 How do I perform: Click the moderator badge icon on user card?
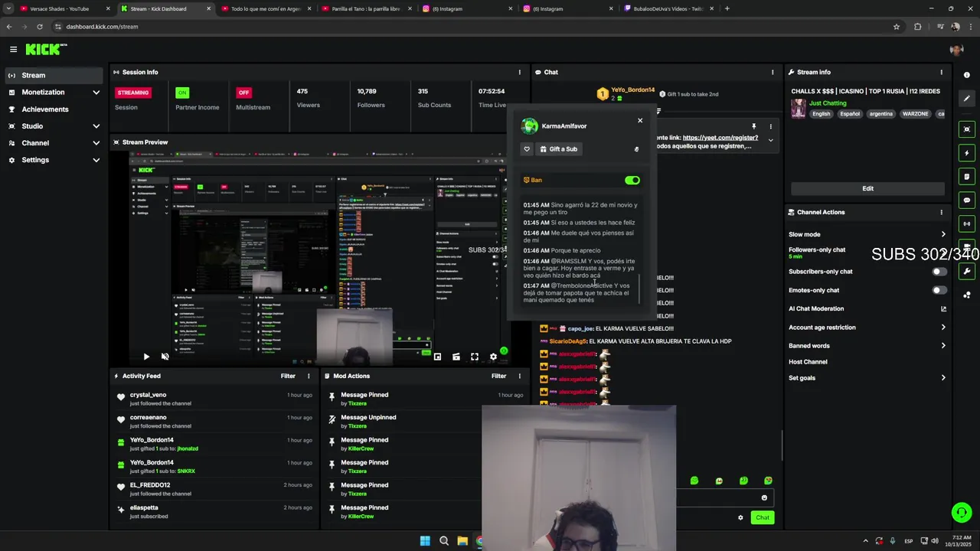pos(636,149)
